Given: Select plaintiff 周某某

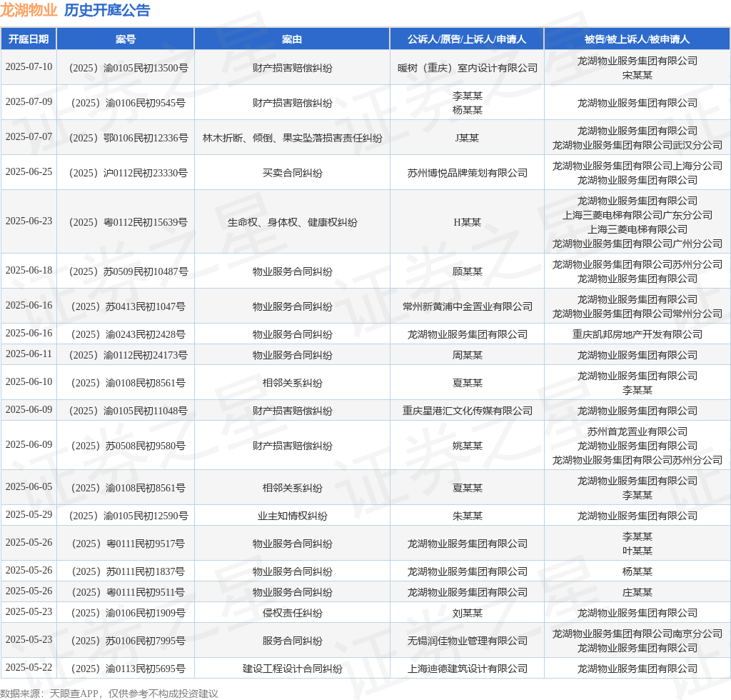Looking at the screenshot, I should (x=467, y=356).
